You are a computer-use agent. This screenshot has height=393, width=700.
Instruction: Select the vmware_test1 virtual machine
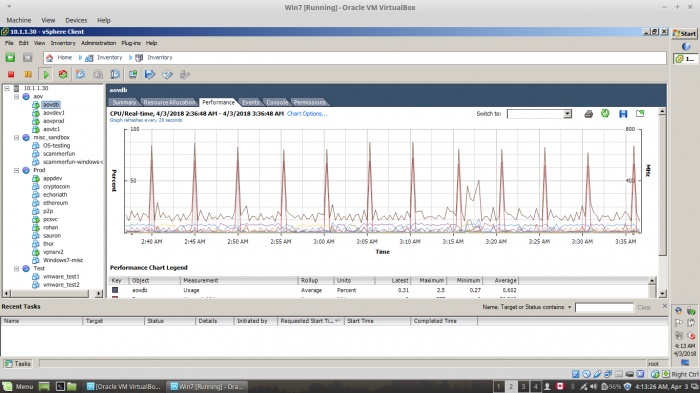click(x=61, y=276)
